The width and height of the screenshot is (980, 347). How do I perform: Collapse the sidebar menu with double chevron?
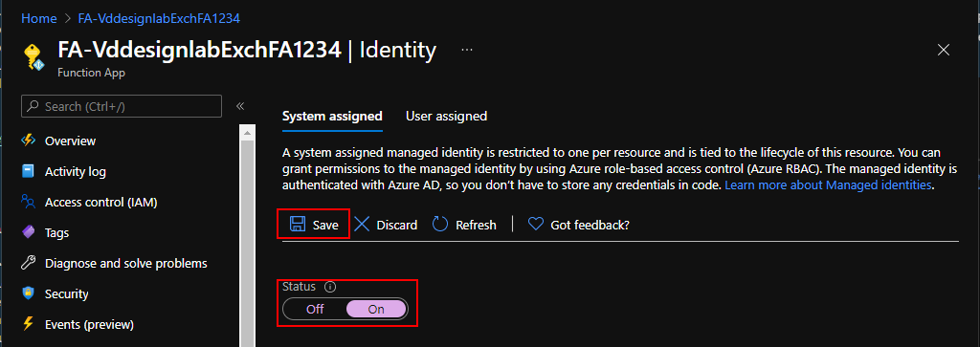(240, 106)
